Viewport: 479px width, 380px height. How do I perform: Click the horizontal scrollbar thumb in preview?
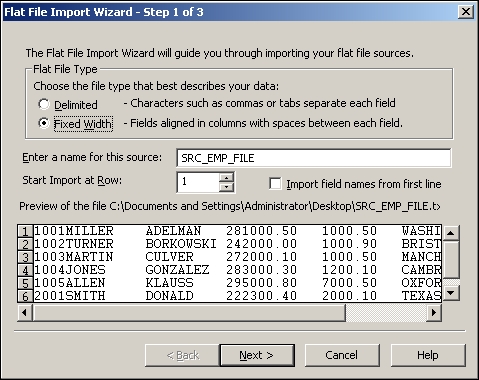coord(189,313)
